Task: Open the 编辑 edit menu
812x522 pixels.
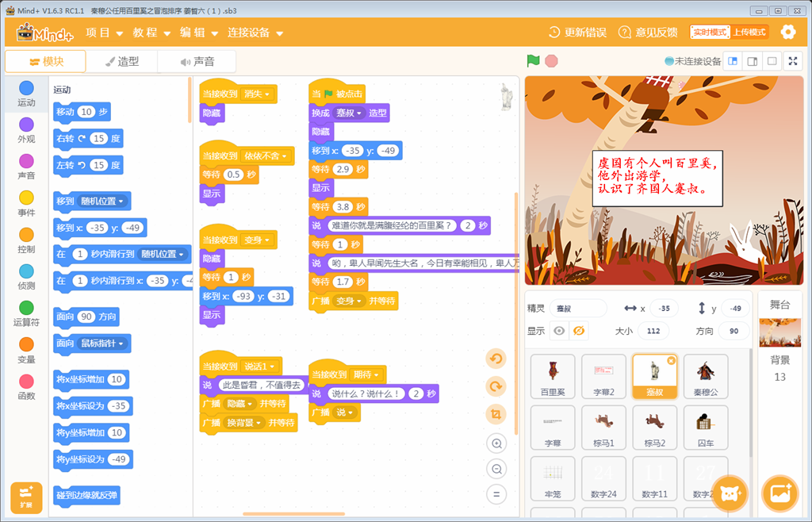Action: pos(198,33)
